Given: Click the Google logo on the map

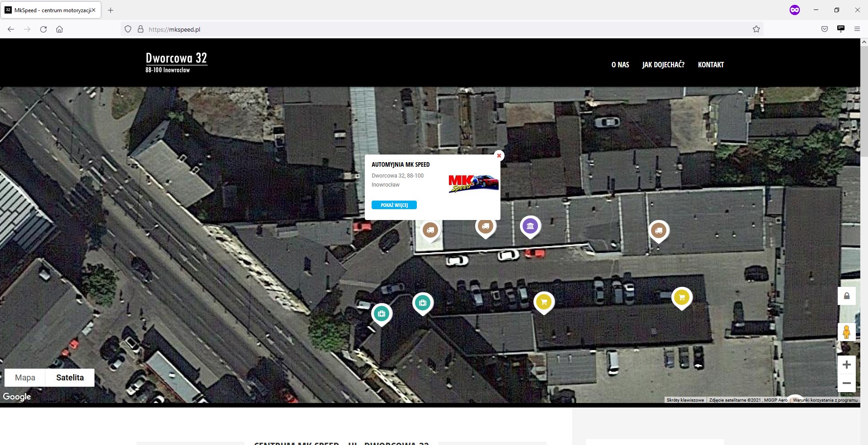Looking at the screenshot, I should (17, 397).
